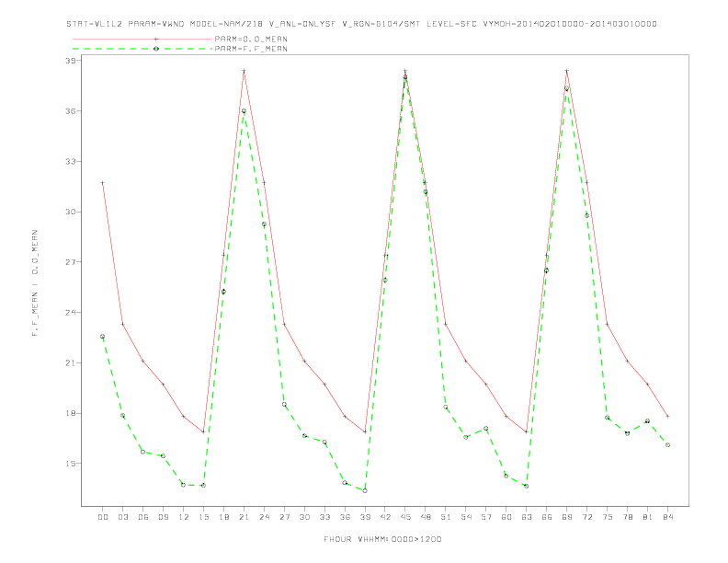Screen dimensions: 728x563
Task: Click the chart title text starting with STAT=VL1L2
Action: 361,24
